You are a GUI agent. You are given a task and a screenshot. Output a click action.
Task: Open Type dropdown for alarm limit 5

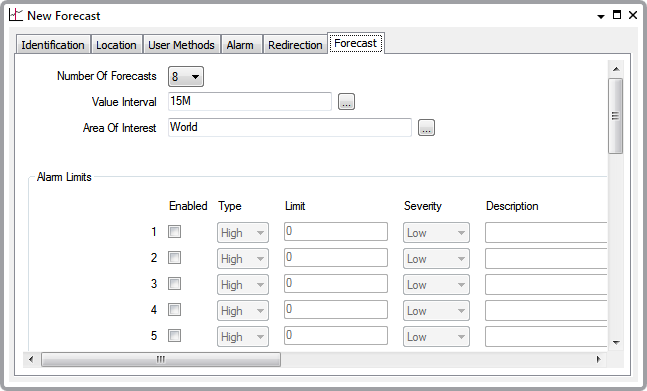243,337
